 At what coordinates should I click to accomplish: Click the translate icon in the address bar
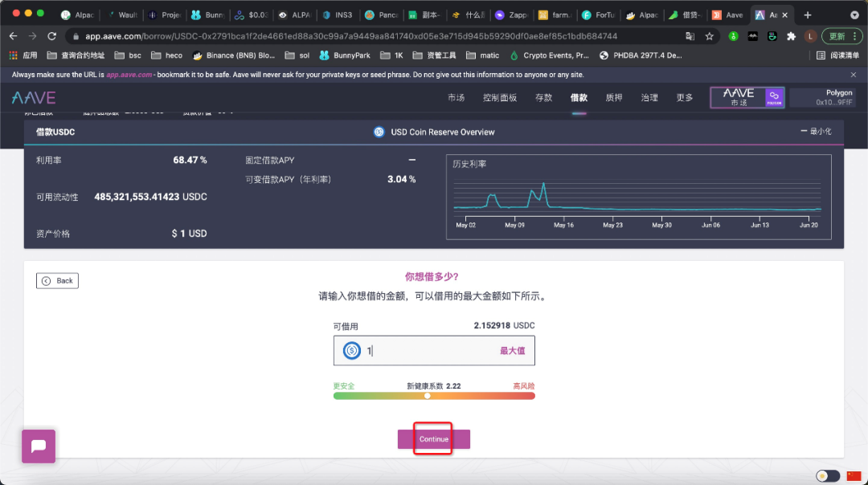[690, 36]
